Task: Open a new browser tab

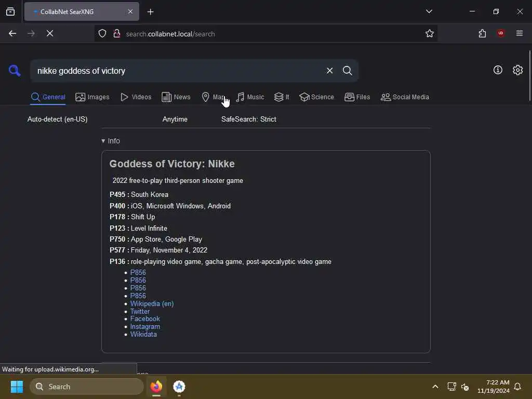Action: click(151, 12)
